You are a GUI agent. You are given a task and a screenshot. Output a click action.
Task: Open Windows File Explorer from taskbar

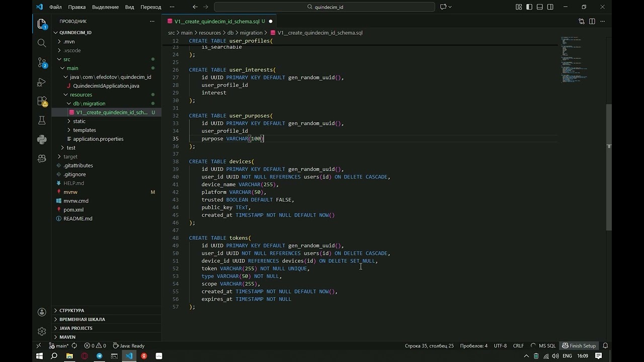(x=69, y=356)
